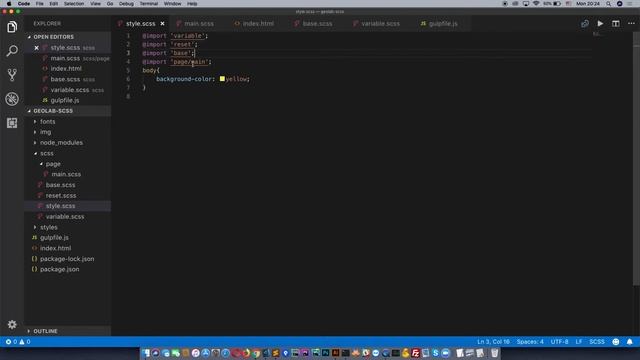This screenshot has width=640, height=360.
Task: Open the Trash in the Dock
Action: click(x=494, y=353)
